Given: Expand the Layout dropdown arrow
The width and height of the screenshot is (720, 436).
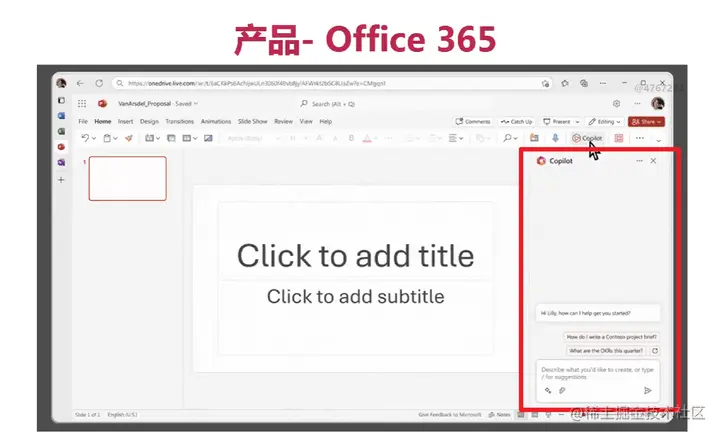Looking at the screenshot, I should pos(195,138).
